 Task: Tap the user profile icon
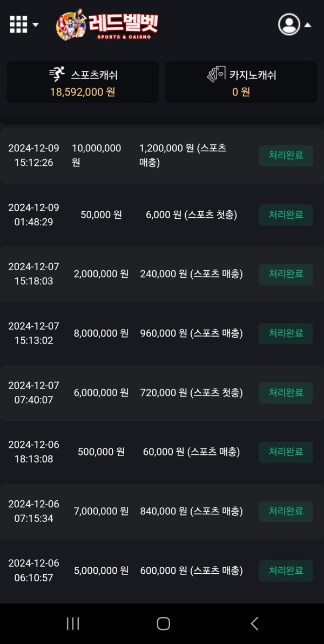click(289, 24)
